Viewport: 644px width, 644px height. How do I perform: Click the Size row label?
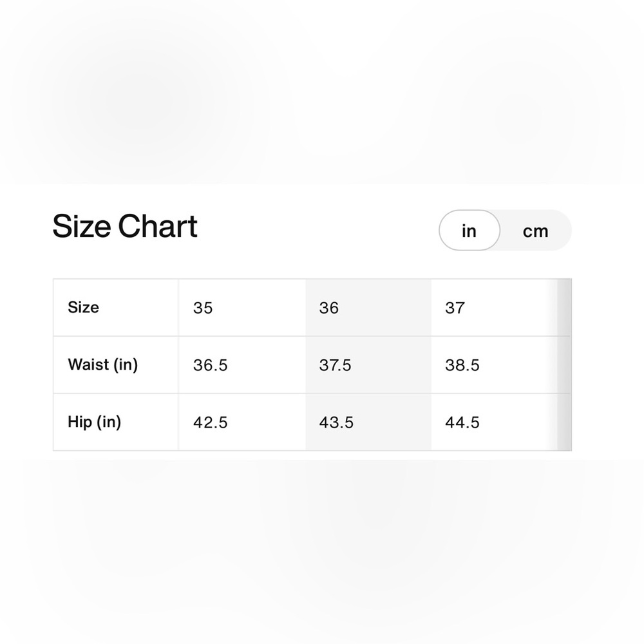[83, 307]
